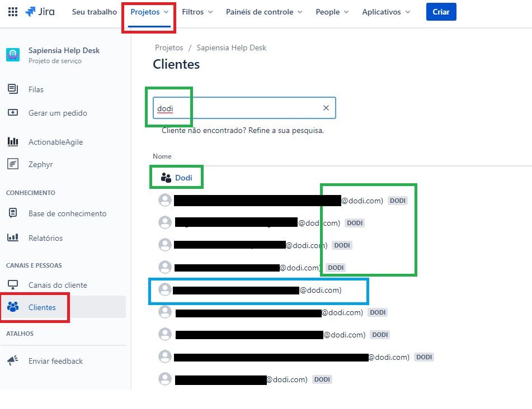532x409 pixels.
Task: Open the Dodi organization link
Action: [183, 178]
